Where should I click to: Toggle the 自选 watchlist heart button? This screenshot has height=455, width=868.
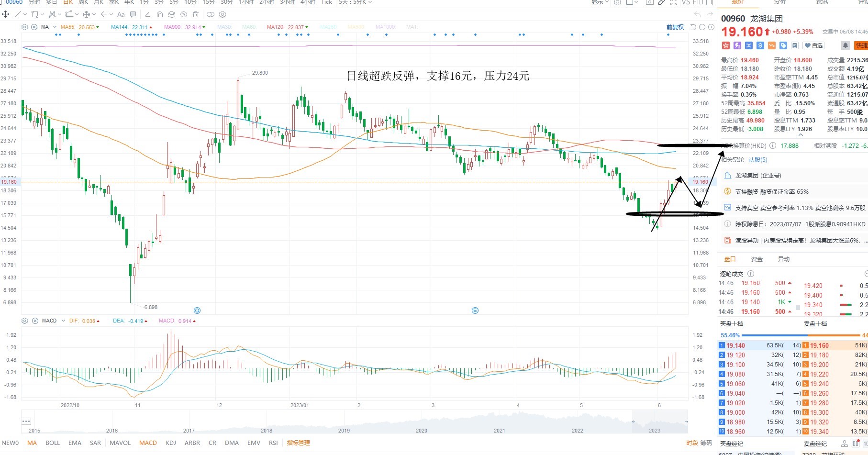(x=813, y=45)
